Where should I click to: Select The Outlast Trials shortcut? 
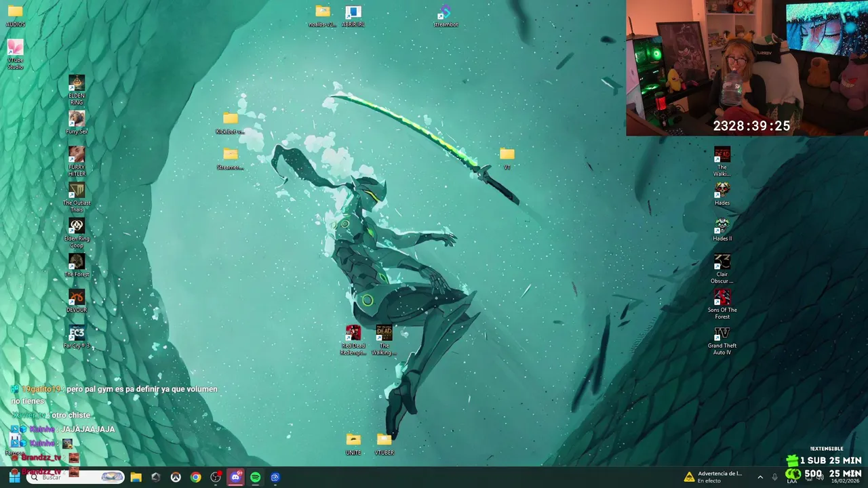(77, 197)
